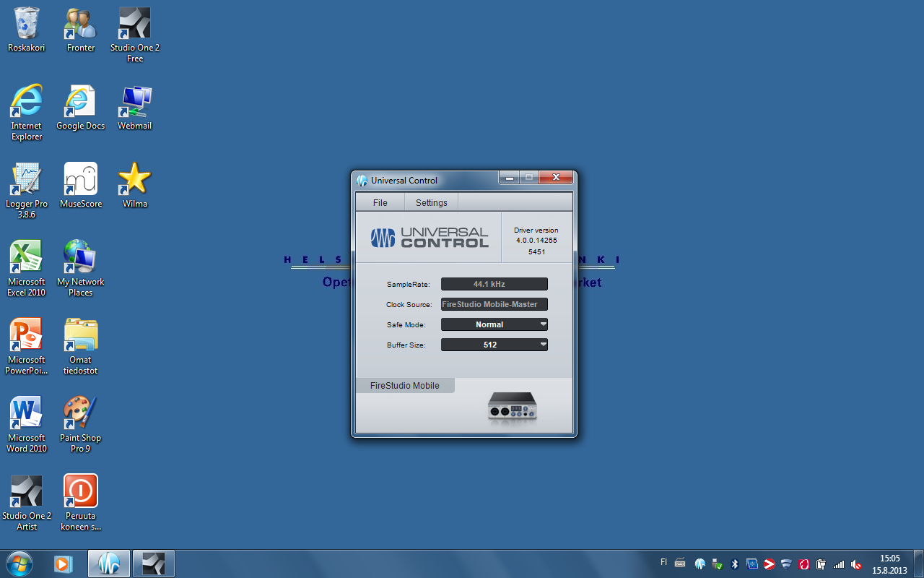This screenshot has height=578, width=924.
Task: Select the Studio One 2 Artist shortcut
Action: 27,502
